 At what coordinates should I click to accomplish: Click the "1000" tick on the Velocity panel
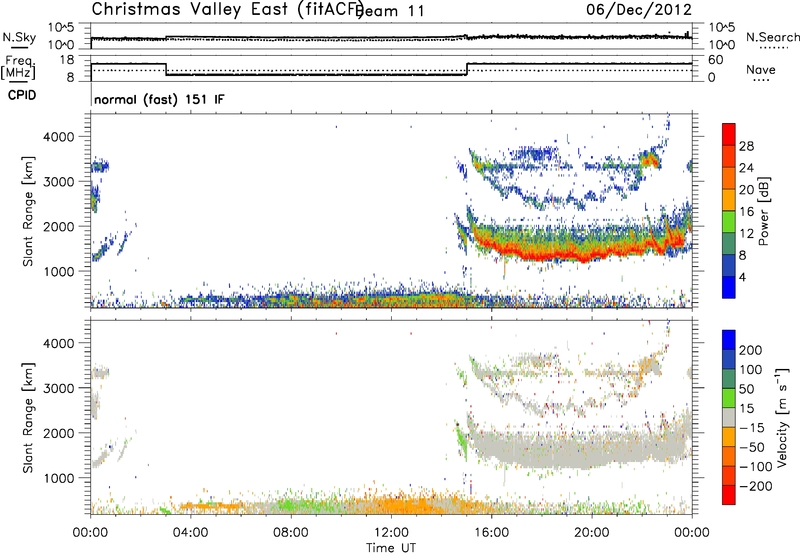(x=58, y=477)
